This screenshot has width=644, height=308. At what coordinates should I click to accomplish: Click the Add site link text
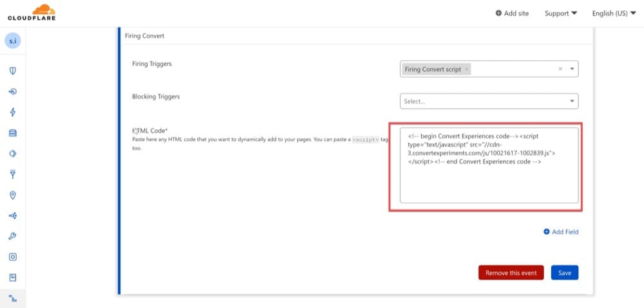point(516,13)
